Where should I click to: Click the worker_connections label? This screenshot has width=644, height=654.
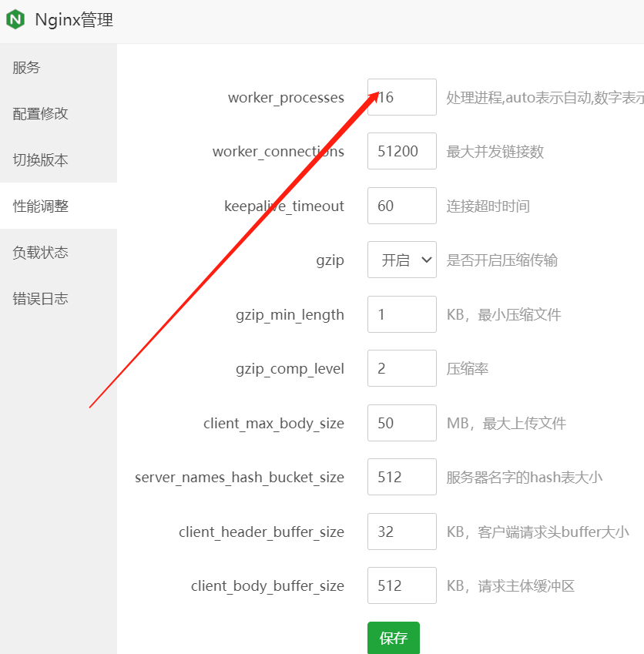pyautogui.click(x=278, y=153)
